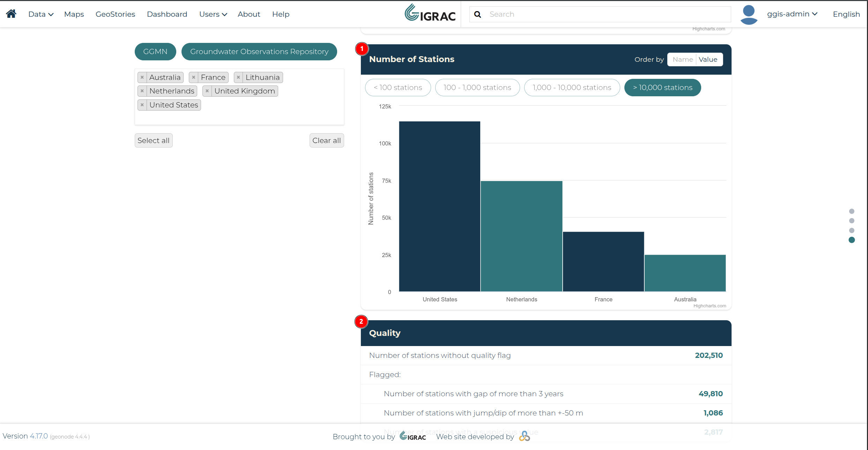Viewport: 868px width, 450px height.
Task: Open the GeoStories menu item
Action: coord(115,14)
